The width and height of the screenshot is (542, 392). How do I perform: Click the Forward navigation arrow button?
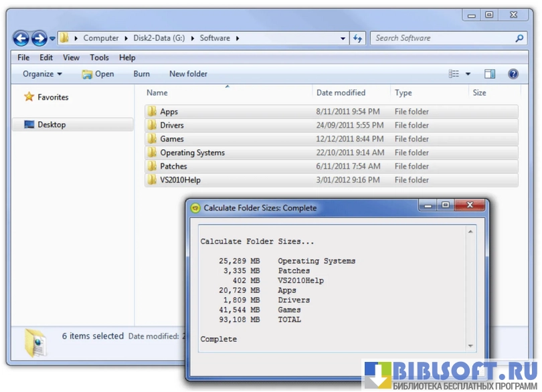39,39
